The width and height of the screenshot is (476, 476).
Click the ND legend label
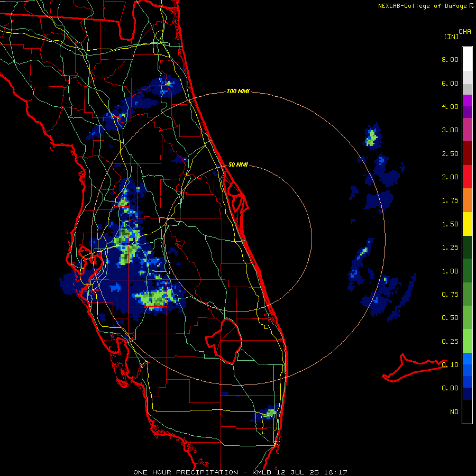click(x=454, y=412)
